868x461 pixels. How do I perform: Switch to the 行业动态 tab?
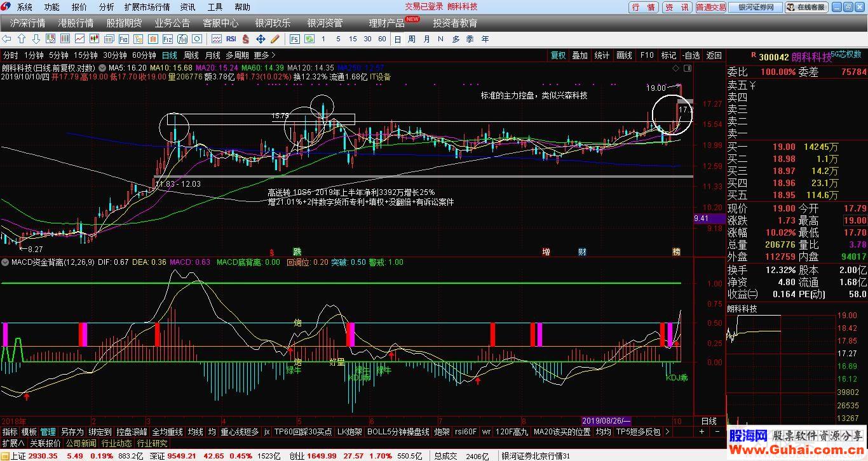(x=117, y=443)
